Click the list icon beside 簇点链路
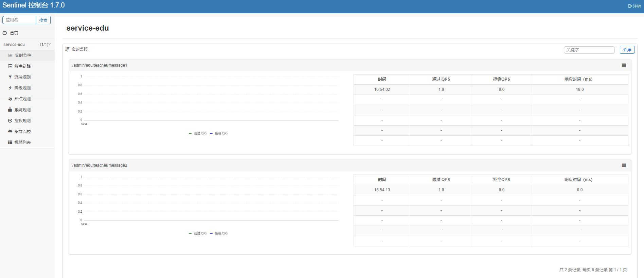The width and height of the screenshot is (644, 278). (x=10, y=66)
